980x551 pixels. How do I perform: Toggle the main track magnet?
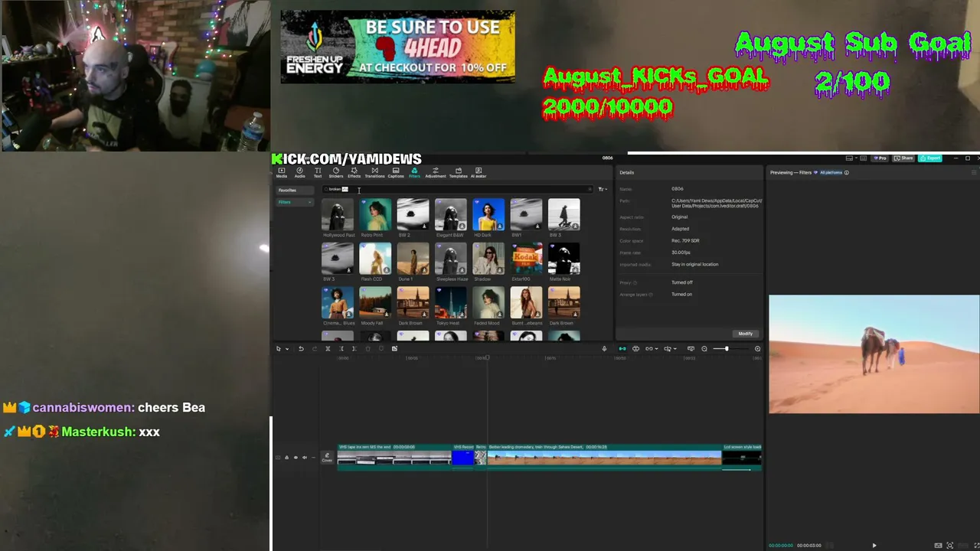622,349
